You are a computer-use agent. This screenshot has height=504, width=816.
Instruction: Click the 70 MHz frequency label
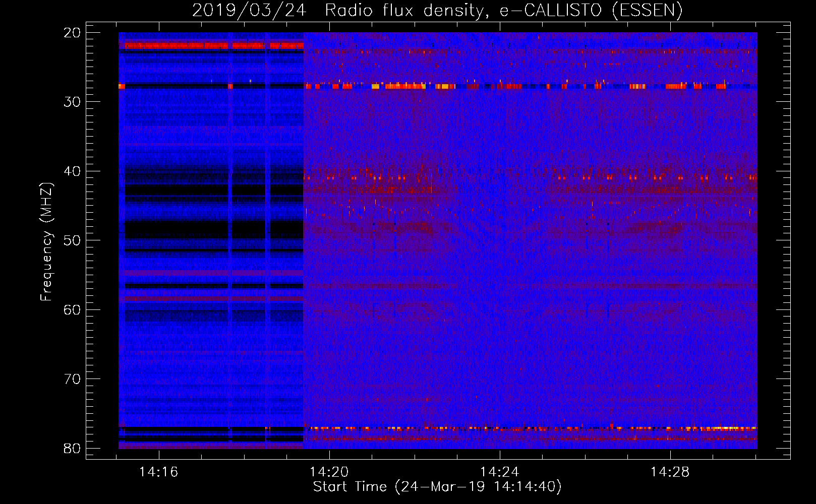point(73,379)
